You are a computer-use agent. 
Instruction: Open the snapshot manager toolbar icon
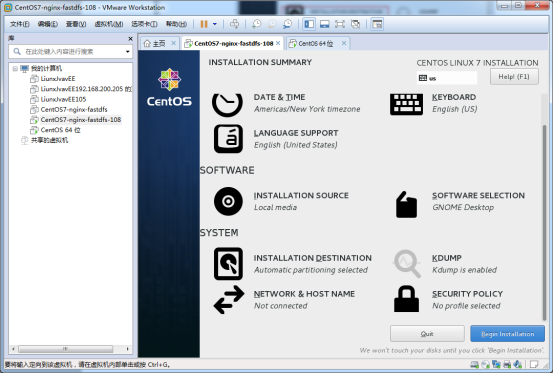click(288, 24)
